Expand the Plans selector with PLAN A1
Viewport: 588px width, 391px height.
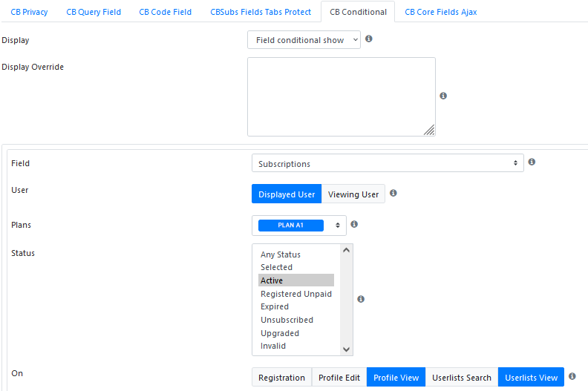(299, 226)
